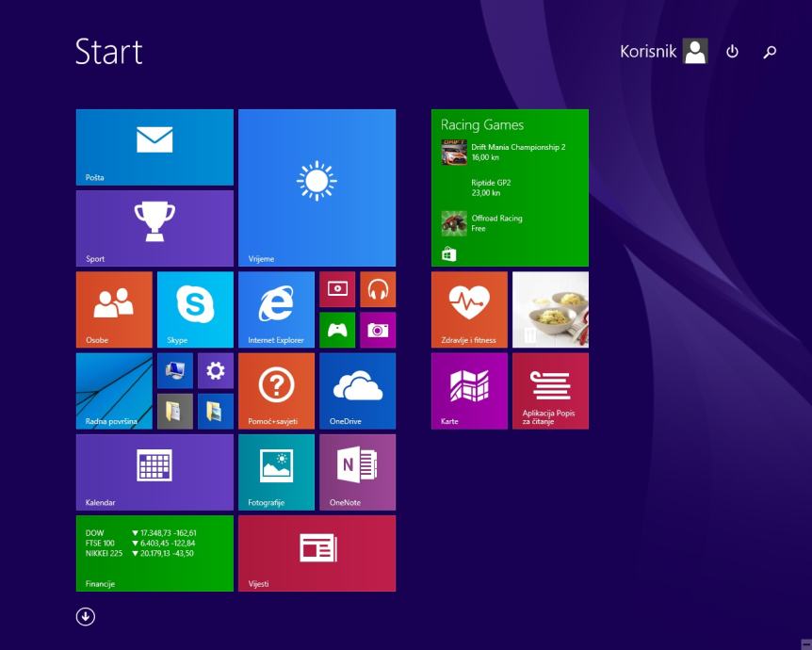
Task: Open the food and drink pasta tile
Action: tap(550, 310)
